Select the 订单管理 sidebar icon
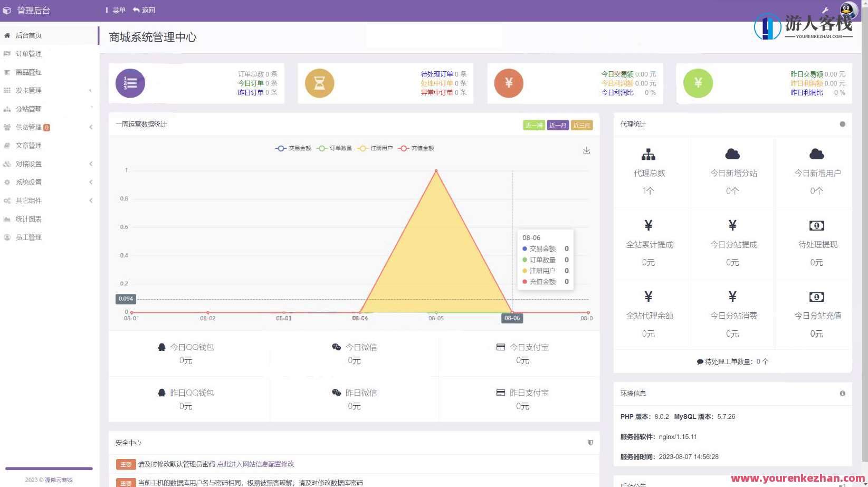The image size is (868, 487). point(7,53)
